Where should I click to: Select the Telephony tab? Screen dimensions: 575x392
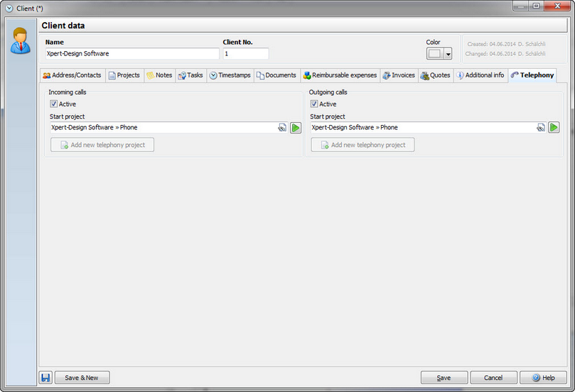(532, 75)
